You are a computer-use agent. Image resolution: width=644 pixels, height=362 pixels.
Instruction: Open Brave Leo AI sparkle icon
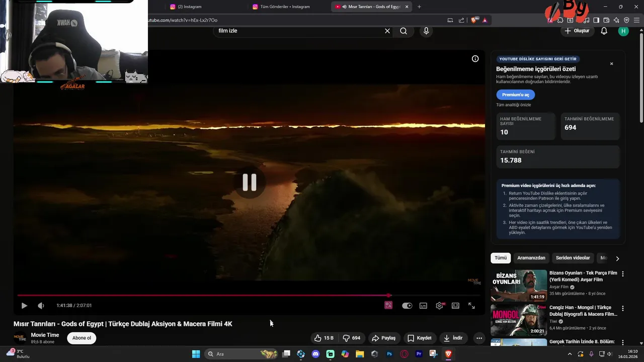click(x=616, y=20)
